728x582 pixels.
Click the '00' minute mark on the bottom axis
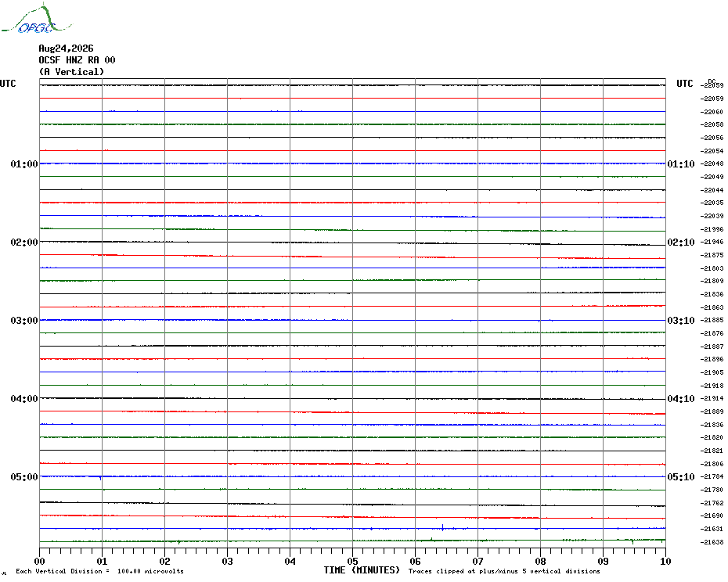(x=40, y=561)
